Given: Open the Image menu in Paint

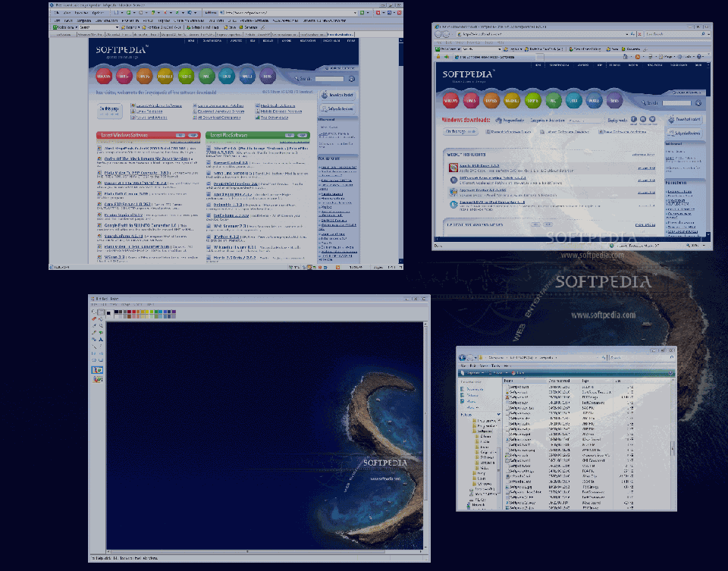Looking at the screenshot, I should click(x=125, y=305).
